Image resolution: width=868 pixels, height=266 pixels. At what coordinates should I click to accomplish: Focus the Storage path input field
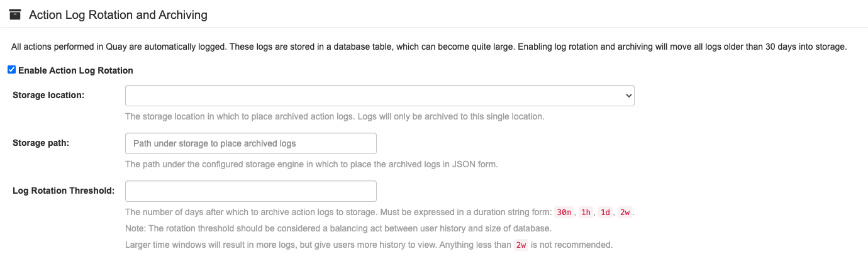click(x=250, y=143)
